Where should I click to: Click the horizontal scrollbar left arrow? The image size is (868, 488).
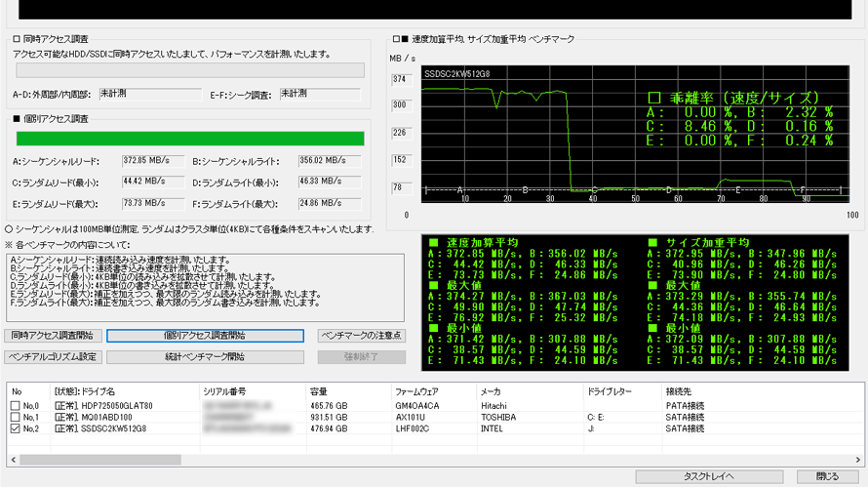(x=13, y=459)
